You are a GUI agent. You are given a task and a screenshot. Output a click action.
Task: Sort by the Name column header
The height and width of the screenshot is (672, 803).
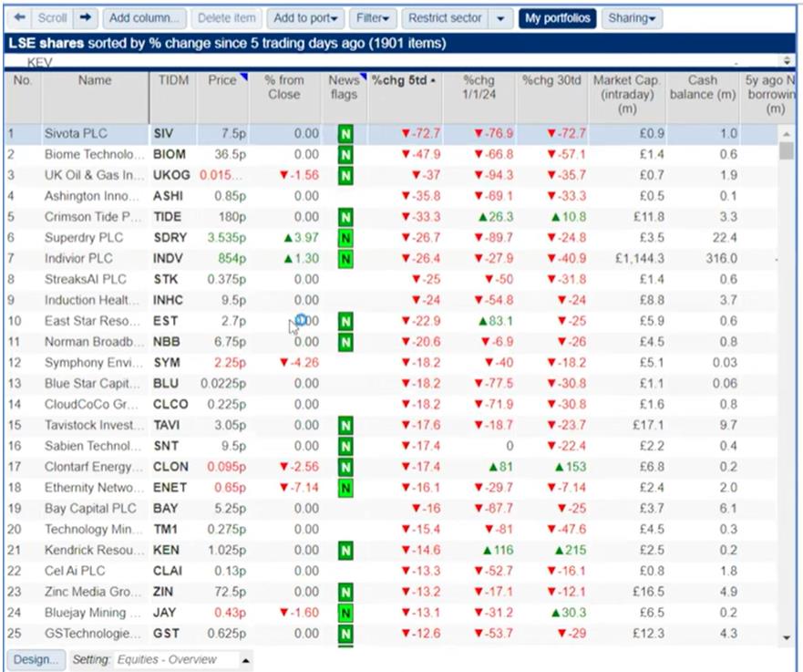tap(96, 97)
